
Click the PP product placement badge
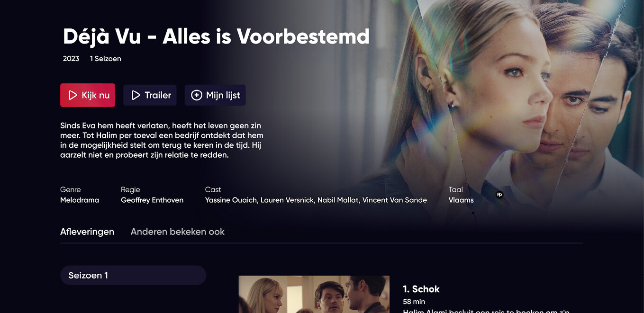pos(499,194)
